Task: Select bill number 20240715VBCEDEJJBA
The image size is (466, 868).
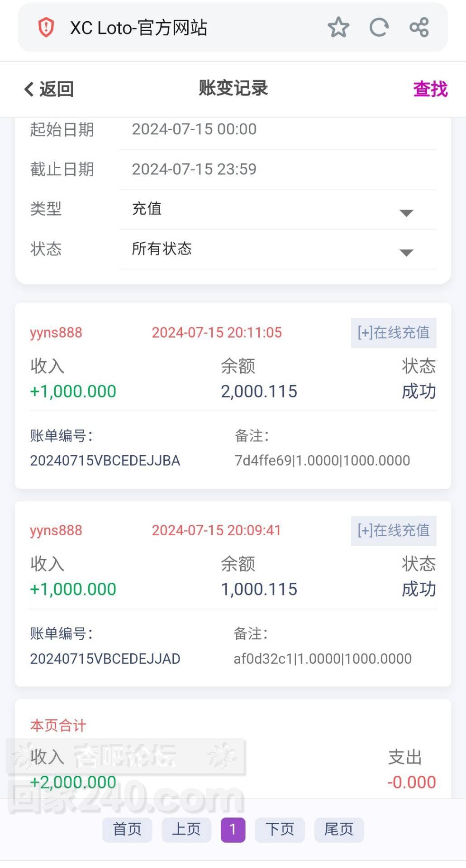Action: [105, 461]
